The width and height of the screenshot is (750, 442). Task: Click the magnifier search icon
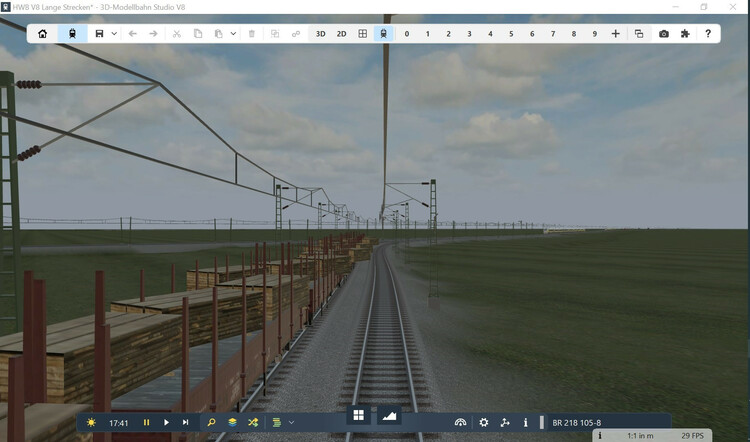coord(211,423)
